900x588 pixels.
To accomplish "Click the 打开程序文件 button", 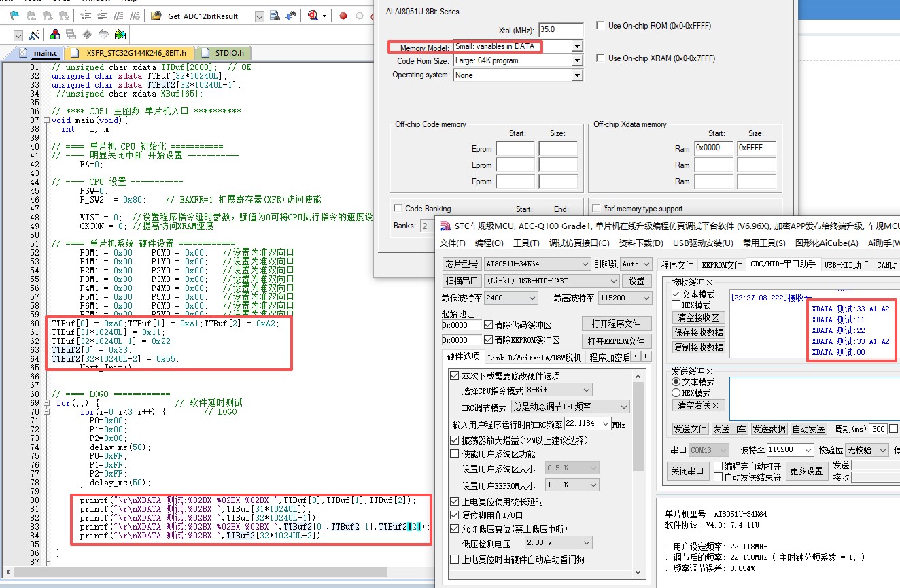I will (x=615, y=324).
